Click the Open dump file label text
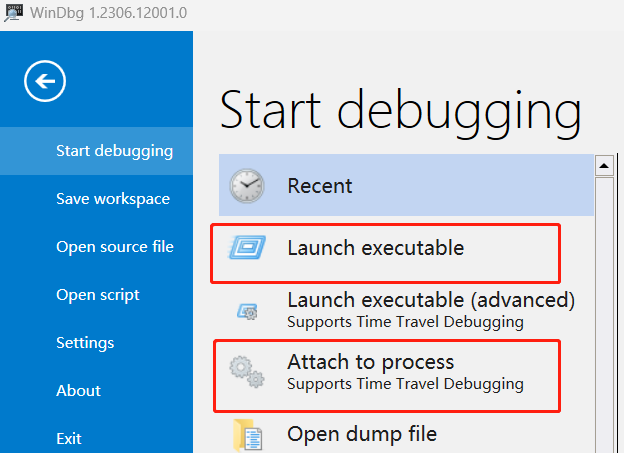 coord(362,434)
